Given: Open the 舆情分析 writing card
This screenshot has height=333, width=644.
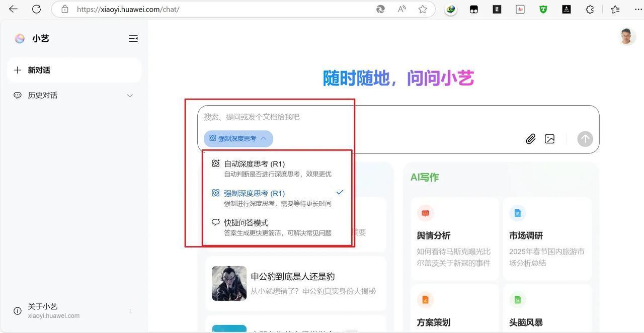Looking at the screenshot, I should click(455, 238).
